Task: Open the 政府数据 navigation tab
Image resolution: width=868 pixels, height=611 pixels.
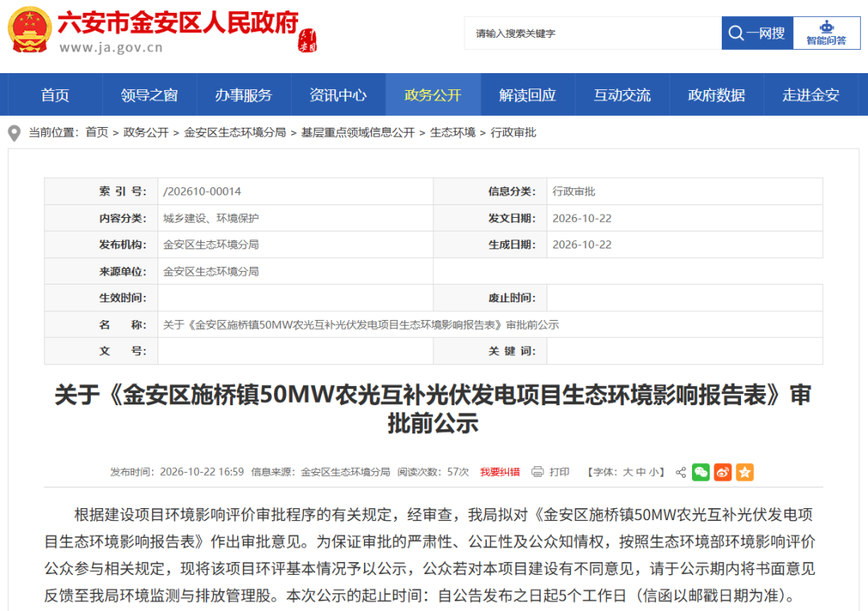Action: click(716, 95)
